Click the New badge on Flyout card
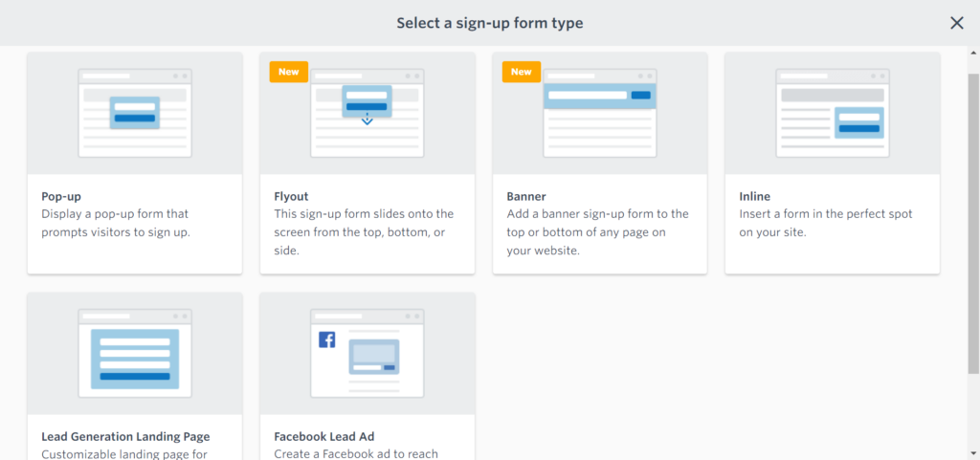Screen dimensions: 980x460 (289, 72)
